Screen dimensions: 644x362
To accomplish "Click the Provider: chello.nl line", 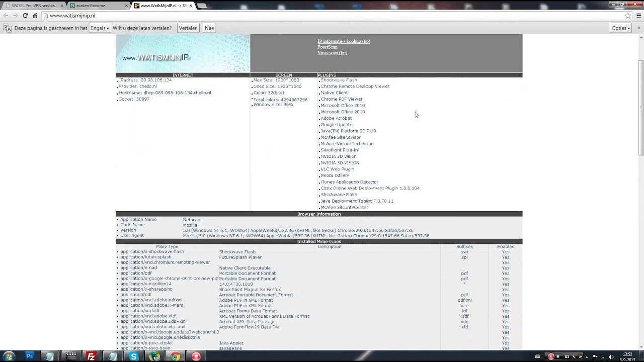I will [138, 86].
